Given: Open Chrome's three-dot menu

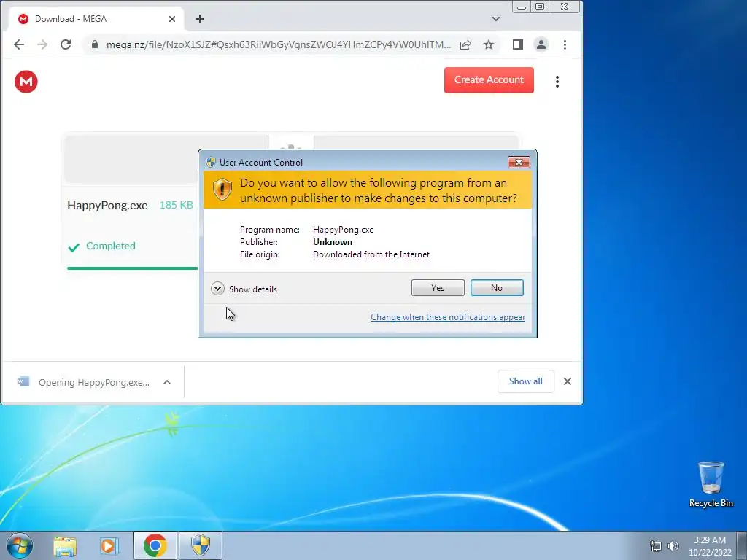Looking at the screenshot, I should (x=565, y=44).
